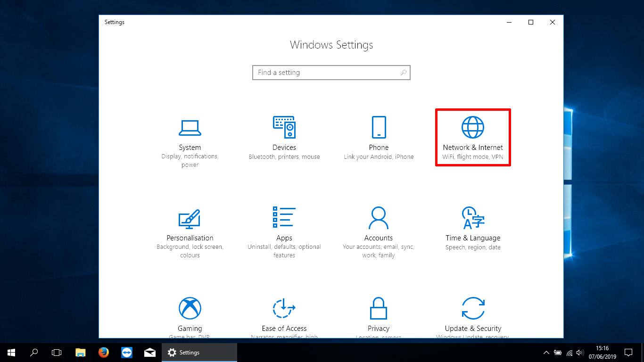Launch Firefox from the taskbar
The width and height of the screenshot is (644, 362).
pyautogui.click(x=104, y=353)
